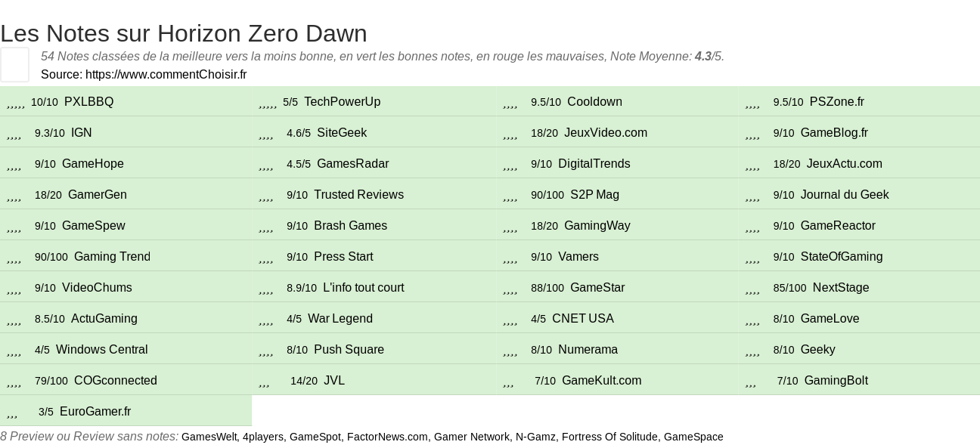The height and width of the screenshot is (445, 980).
Task: Open the Gamer Network link
Action: click(471, 437)
